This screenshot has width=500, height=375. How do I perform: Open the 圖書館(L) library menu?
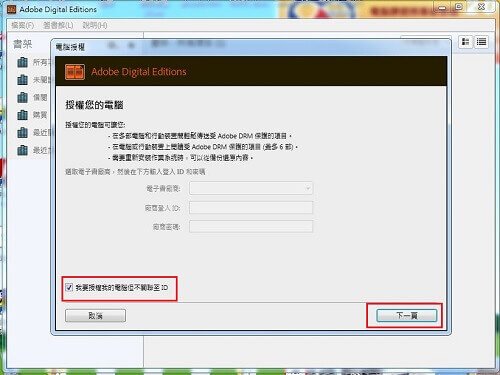[x=58, y=25]
